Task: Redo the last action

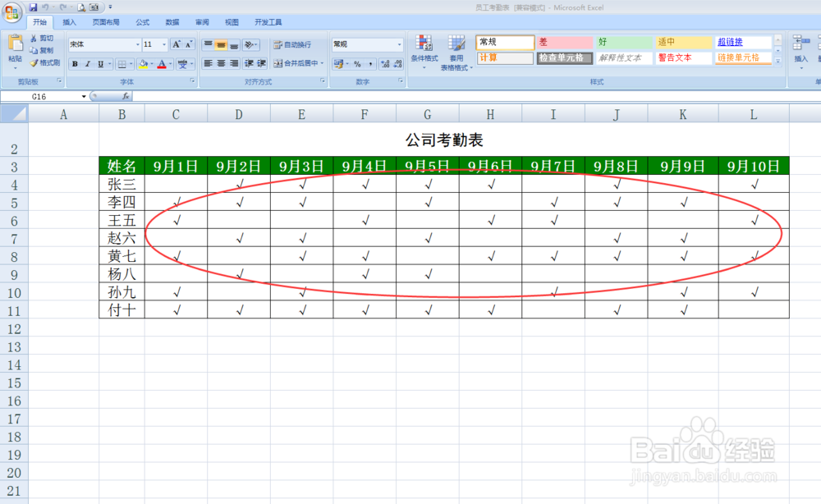Action: tap(63, 7)
